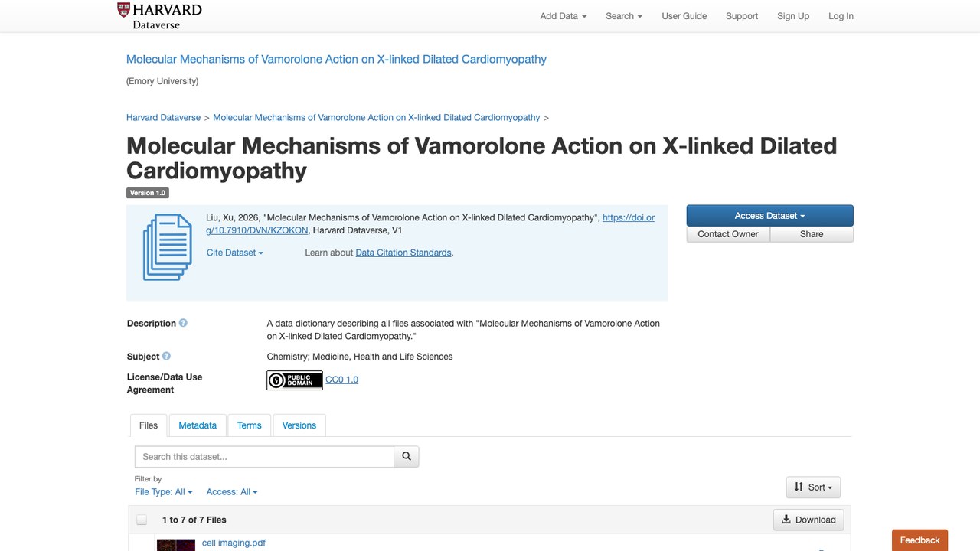Image resolution: width=980 pixels, height=551 pixels.
Task: Click the Contact Owner button
Action: [728, 234]
